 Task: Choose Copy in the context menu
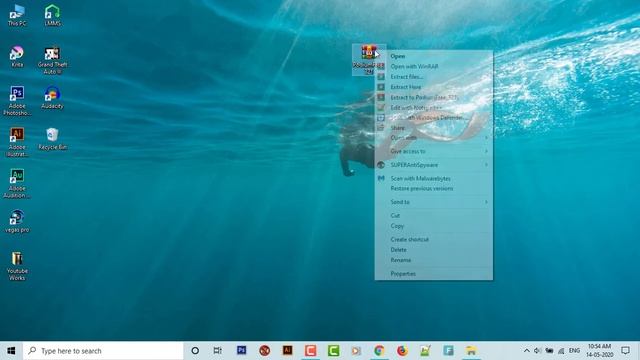pos(434,226)
